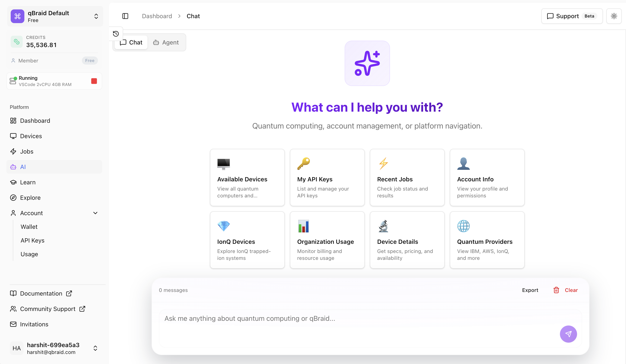Expand the harshit-699ea5a3 user menu
The image size is (626, 364).
coord(95,348)
